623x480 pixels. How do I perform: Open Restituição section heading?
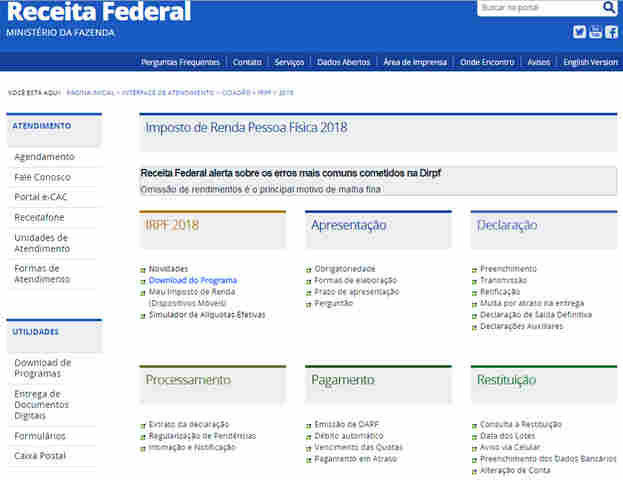click(x=507, y=380)
